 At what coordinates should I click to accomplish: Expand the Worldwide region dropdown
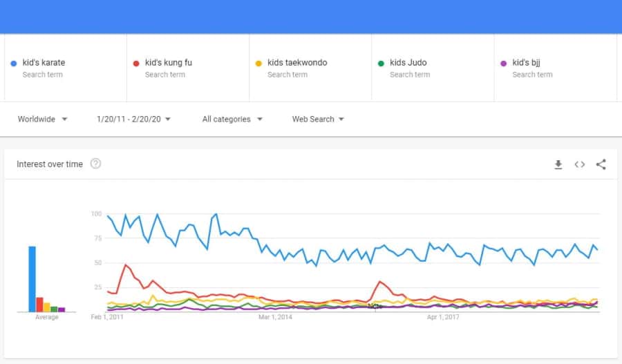tap(42, 119)
